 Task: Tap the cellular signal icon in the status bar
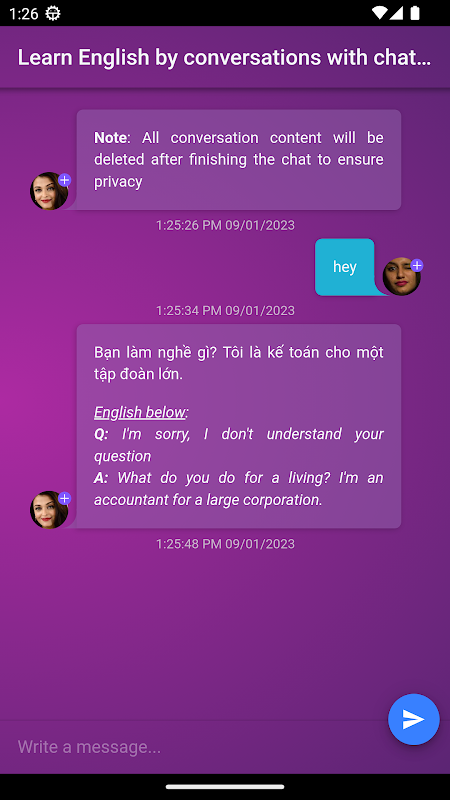(x=396, y=13)
